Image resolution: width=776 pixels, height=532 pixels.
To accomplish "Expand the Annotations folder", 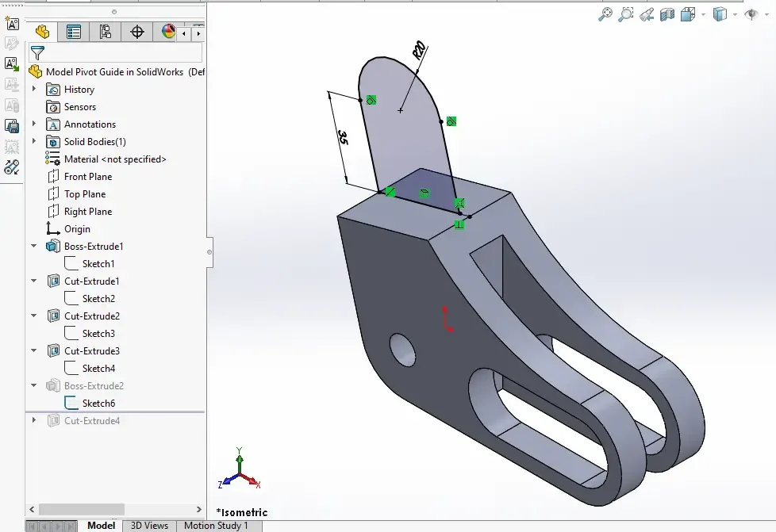I will [x=33, y=124].
